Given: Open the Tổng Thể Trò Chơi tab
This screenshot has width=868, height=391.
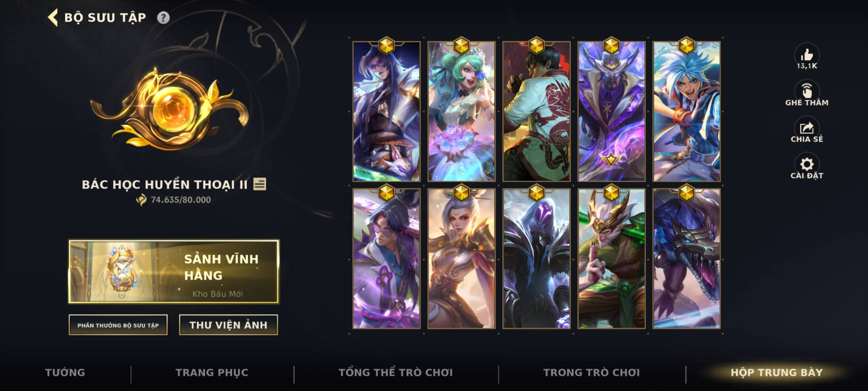Looking at the screenshot, I should point(396,373).
